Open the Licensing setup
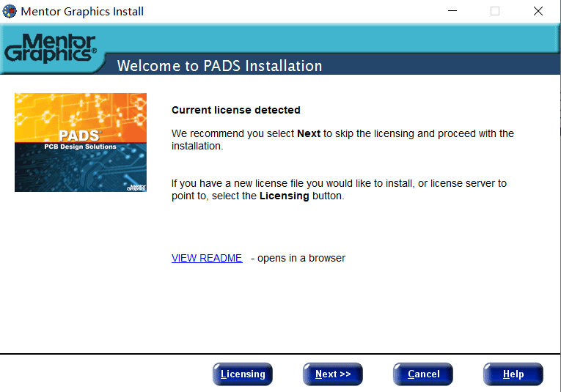This screenshot has width=561, height=392. tap(243, 374)
